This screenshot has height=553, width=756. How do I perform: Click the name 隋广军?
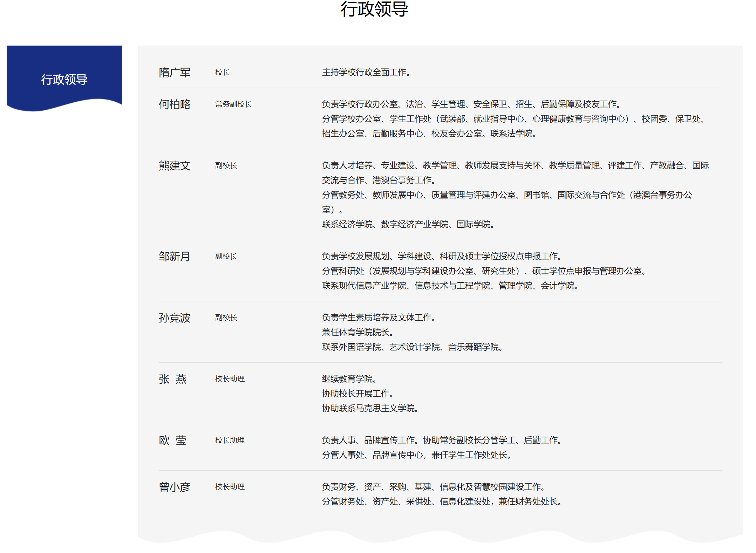click(x=175, y=73)
